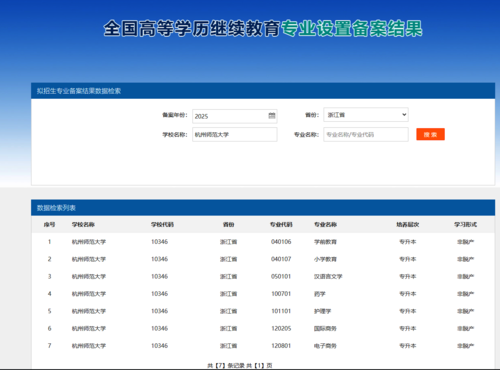Screen dimensions: 500x370
Task: Click the orange 搜索 button
Action: [430, 134]
